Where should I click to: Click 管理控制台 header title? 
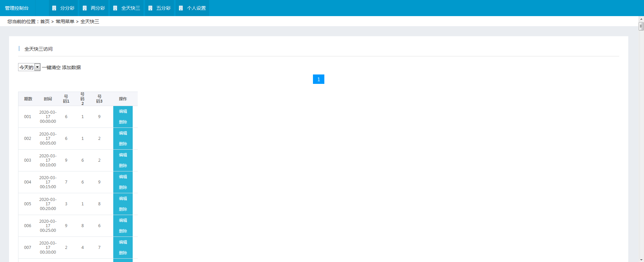[x=17, y=8]
